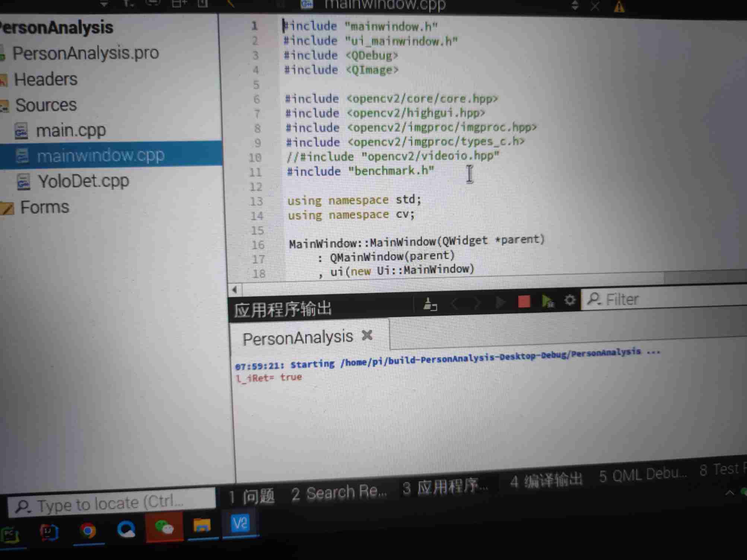Expand the Forms folder in project tree
The image size is (747, 560).
click(x=44, y=207)
